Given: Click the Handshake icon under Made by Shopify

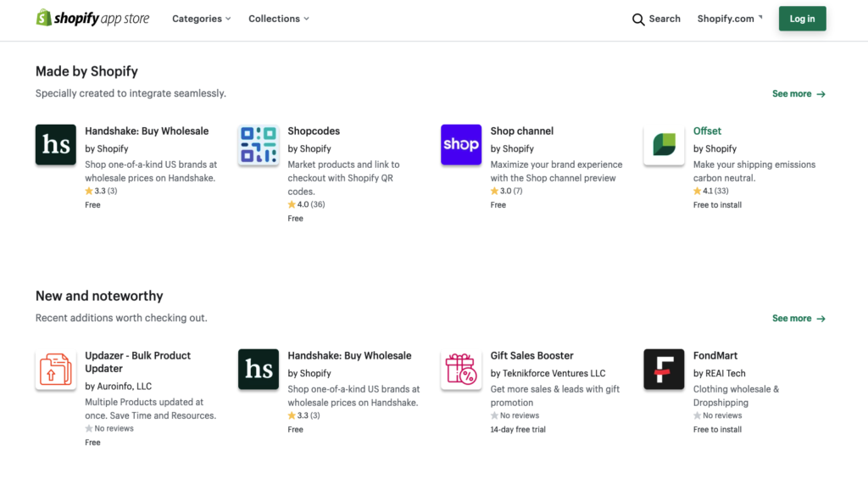Looking at the screenshot, I should (x=56, y=145).
